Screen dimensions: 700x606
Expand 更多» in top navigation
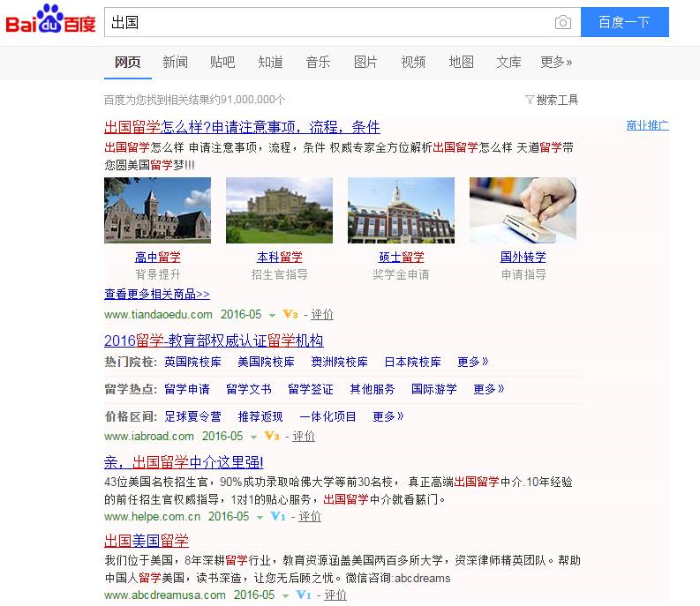click(x=556, y=62)
